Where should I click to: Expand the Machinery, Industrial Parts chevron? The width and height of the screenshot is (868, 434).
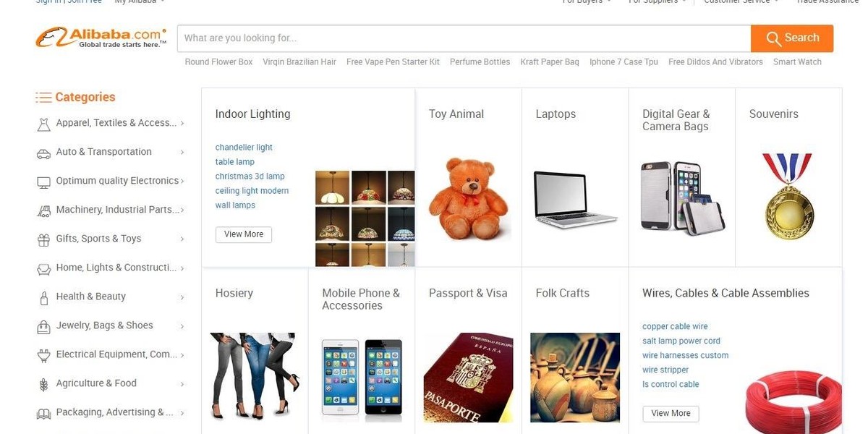tap(182, 210)
